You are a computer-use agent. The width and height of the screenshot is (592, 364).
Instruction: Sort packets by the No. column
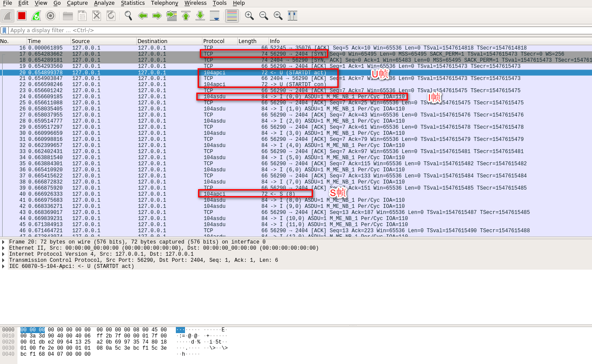(x=13, y=41)
